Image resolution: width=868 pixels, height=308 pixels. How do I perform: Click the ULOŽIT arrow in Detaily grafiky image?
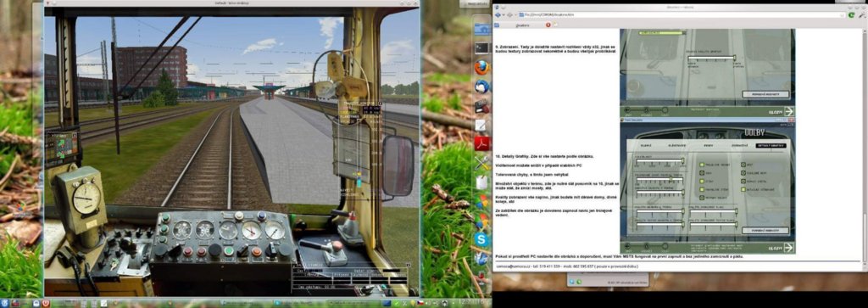tap(788, 248)
